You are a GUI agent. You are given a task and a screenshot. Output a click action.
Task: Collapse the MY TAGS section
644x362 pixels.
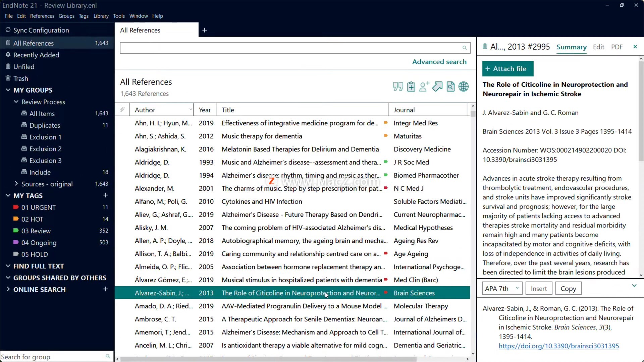point(8,195)
